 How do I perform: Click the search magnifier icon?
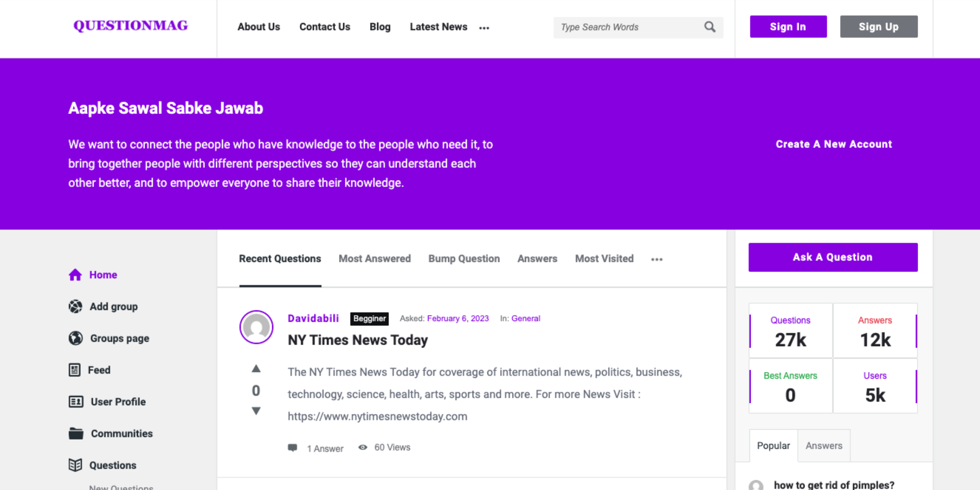pos(710,27)
